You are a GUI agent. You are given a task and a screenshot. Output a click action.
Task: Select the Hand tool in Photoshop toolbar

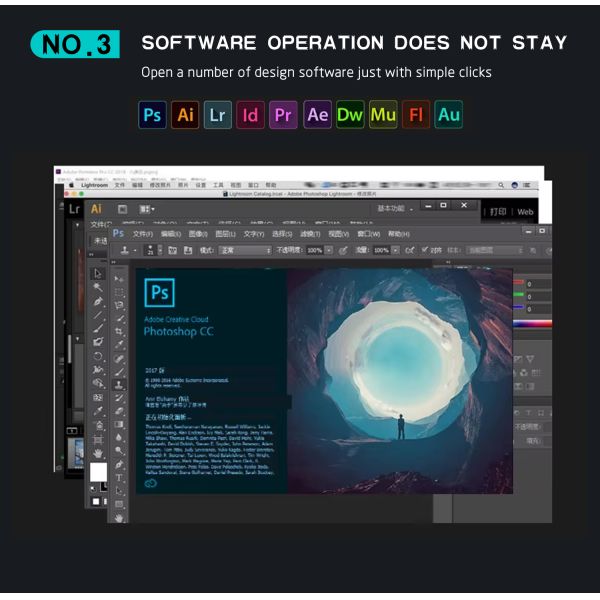click(x=119, y=517)
